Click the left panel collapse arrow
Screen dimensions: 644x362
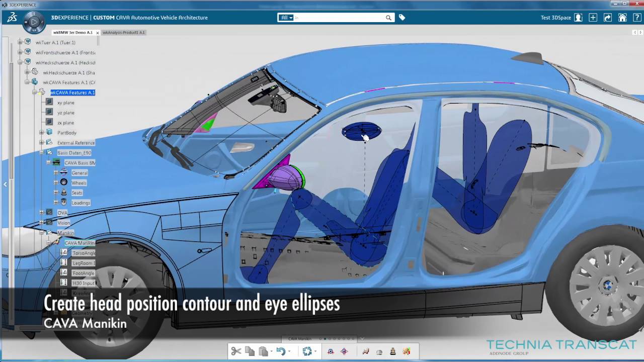point(5,185)
